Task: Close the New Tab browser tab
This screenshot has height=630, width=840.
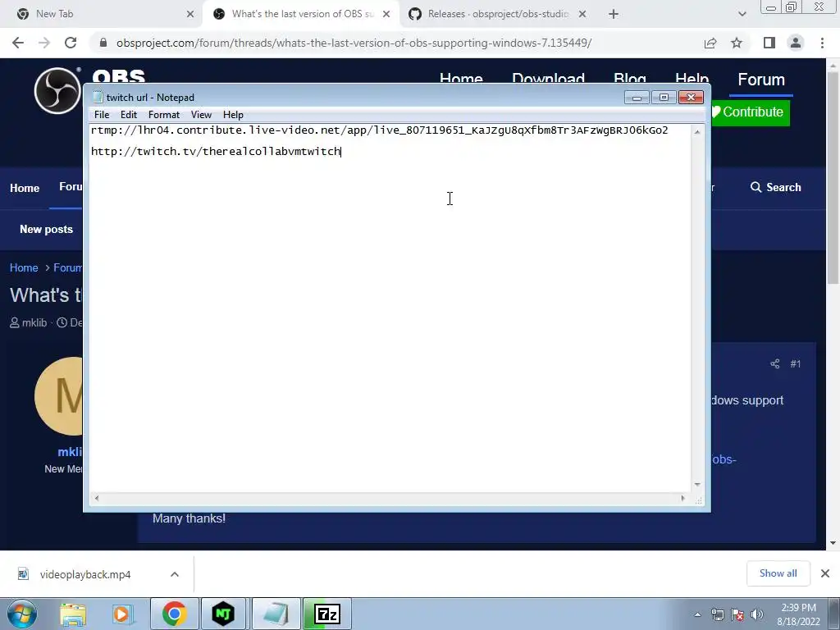Action: 190,14
